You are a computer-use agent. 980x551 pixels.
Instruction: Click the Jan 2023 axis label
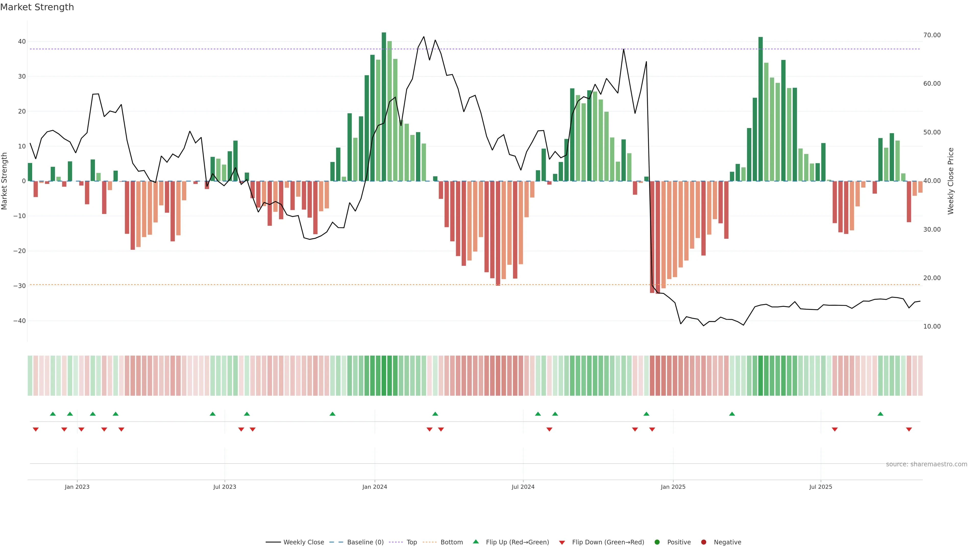point(77,487)
